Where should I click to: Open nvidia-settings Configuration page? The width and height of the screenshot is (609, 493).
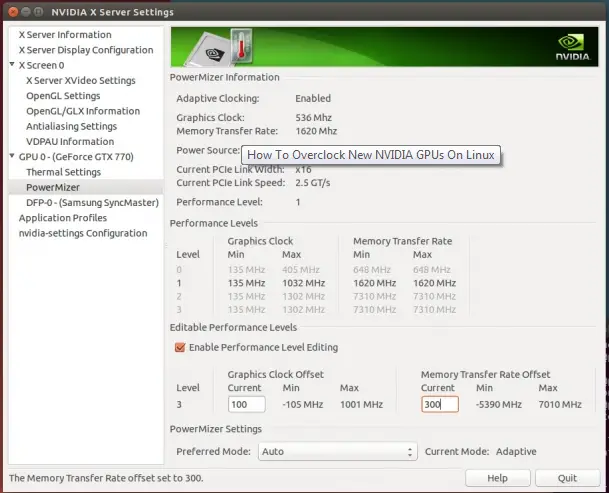83,233
